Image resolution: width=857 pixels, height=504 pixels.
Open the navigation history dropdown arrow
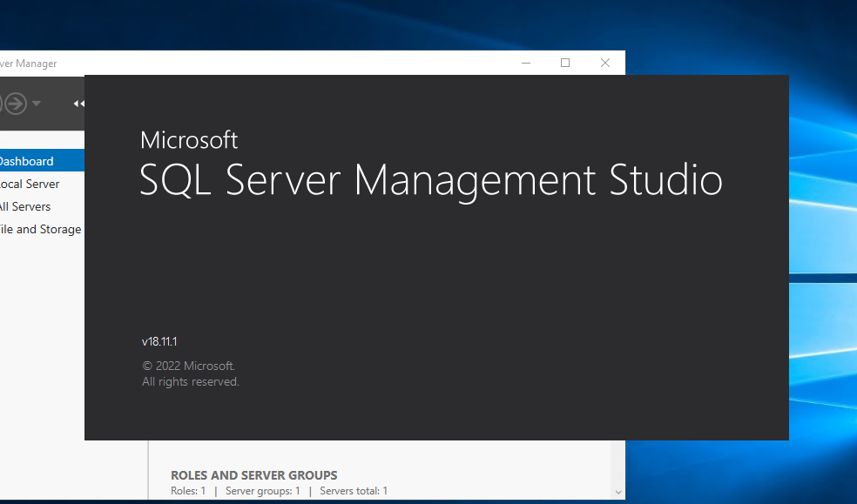pyautogui.click(x=37, y=104)
